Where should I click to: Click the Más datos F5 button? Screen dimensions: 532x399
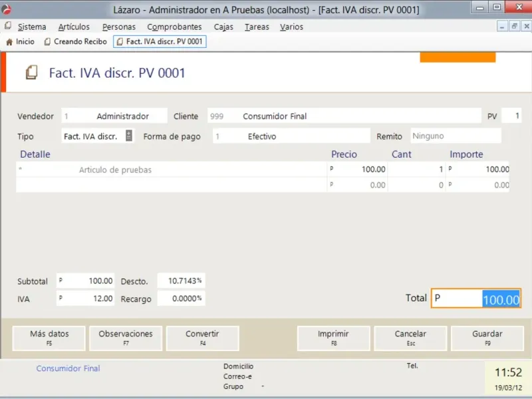[49, 338]
